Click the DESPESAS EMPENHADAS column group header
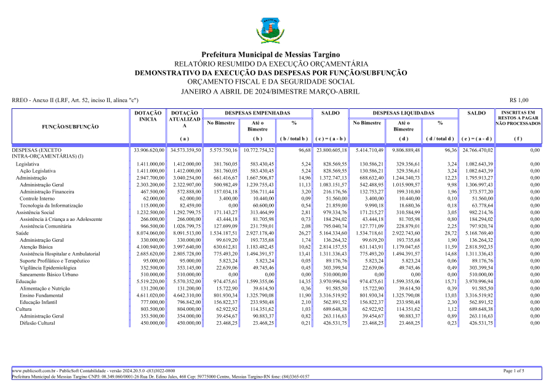The width and height of the screenshot is (554, 392). click(x=257, y=114)
